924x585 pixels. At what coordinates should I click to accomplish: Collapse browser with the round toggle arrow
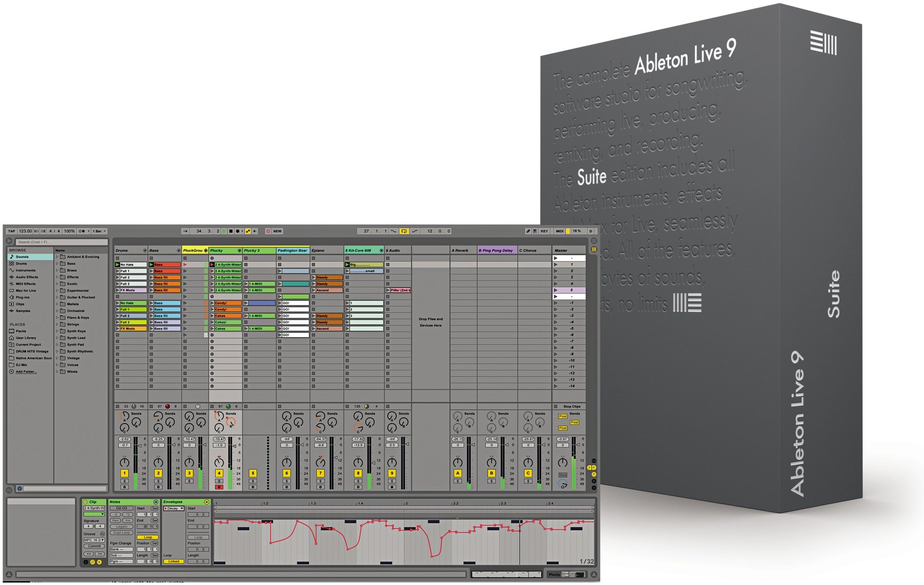pos(9,241)
